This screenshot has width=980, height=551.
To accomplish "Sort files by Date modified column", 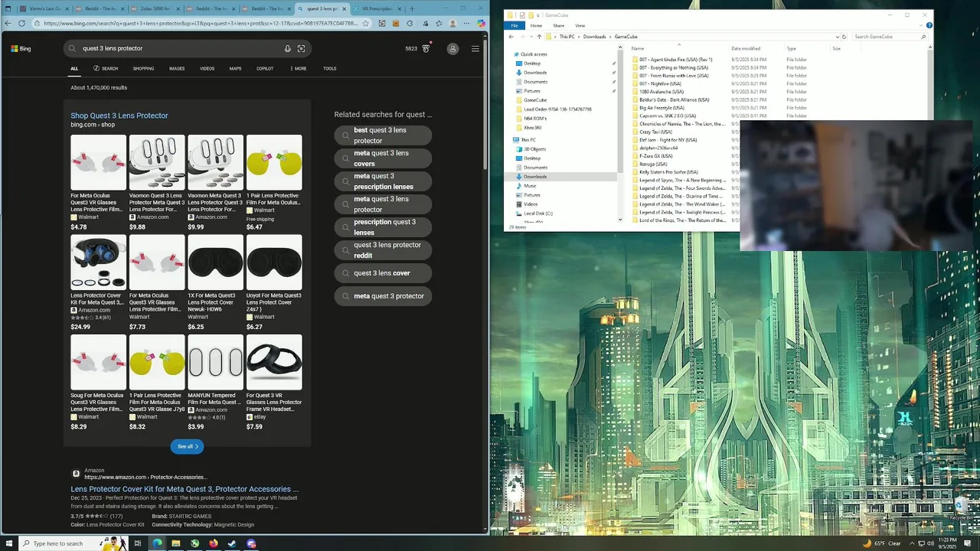I will point(745,48).
